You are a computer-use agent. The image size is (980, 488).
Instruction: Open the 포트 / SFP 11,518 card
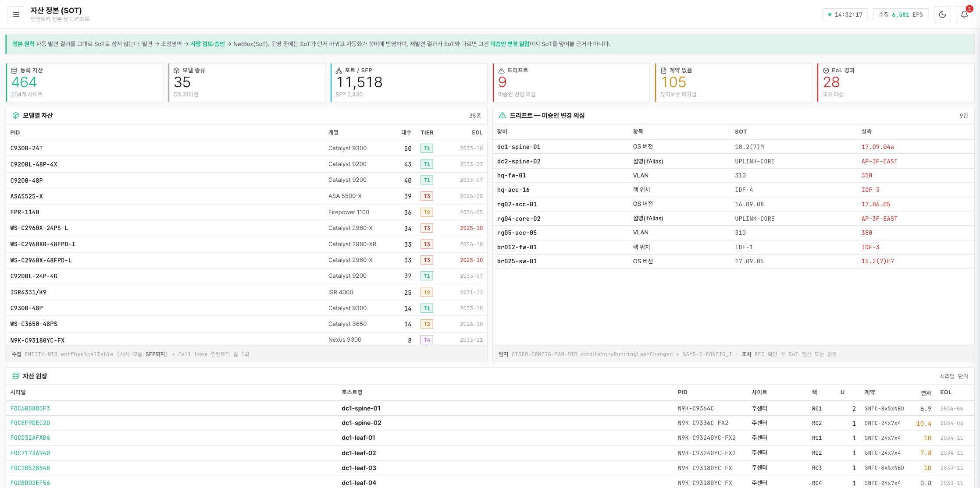[x=409, y=82]
